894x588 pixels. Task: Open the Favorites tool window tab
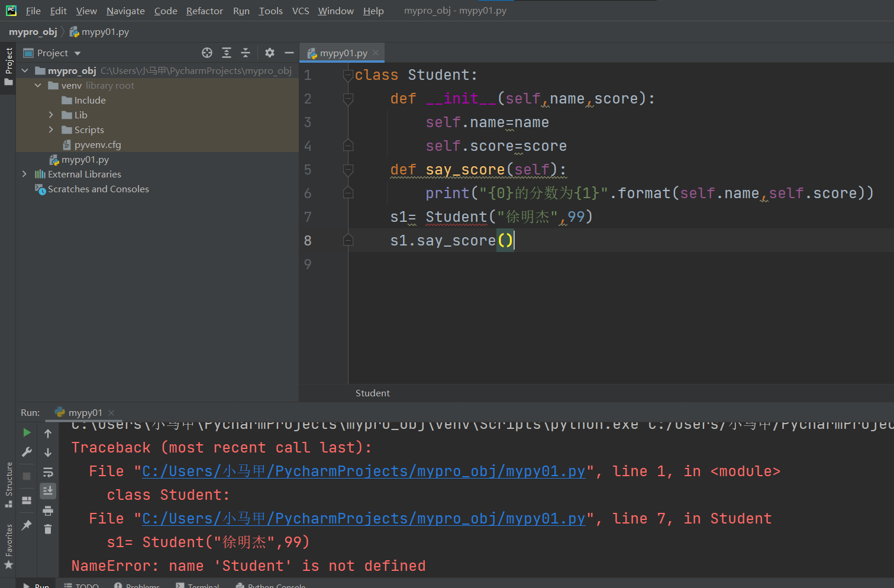[8, 547]
